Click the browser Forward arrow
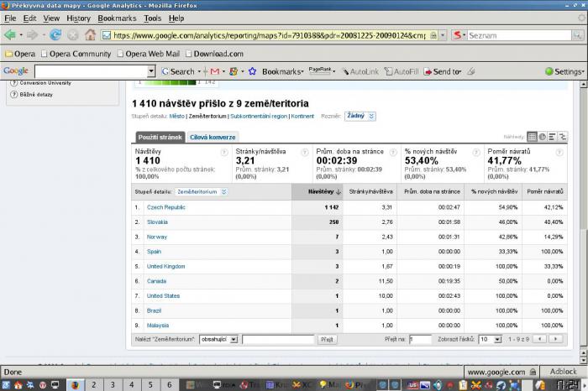The height and width of the screenshot is (391, 588). click(x=32, y=35)
